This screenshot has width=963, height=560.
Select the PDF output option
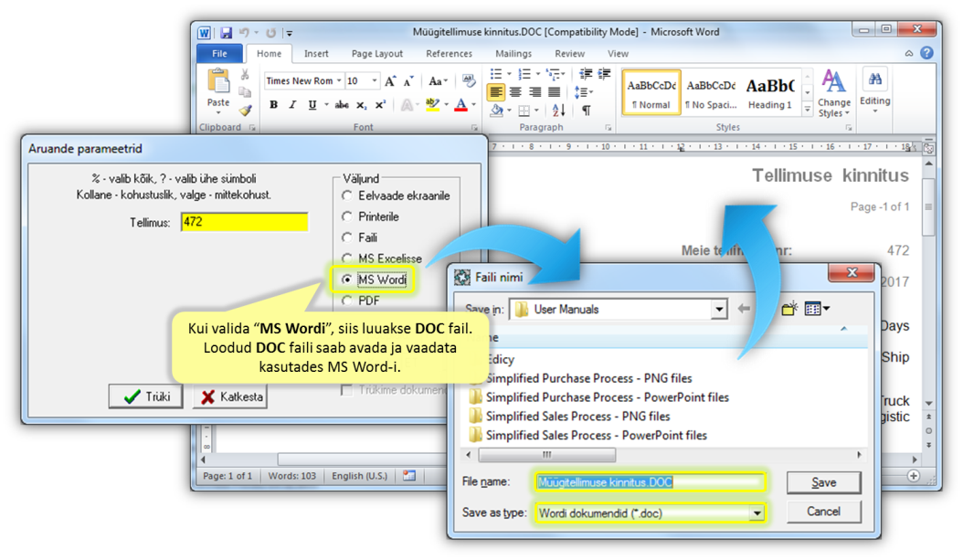(347, 301)
